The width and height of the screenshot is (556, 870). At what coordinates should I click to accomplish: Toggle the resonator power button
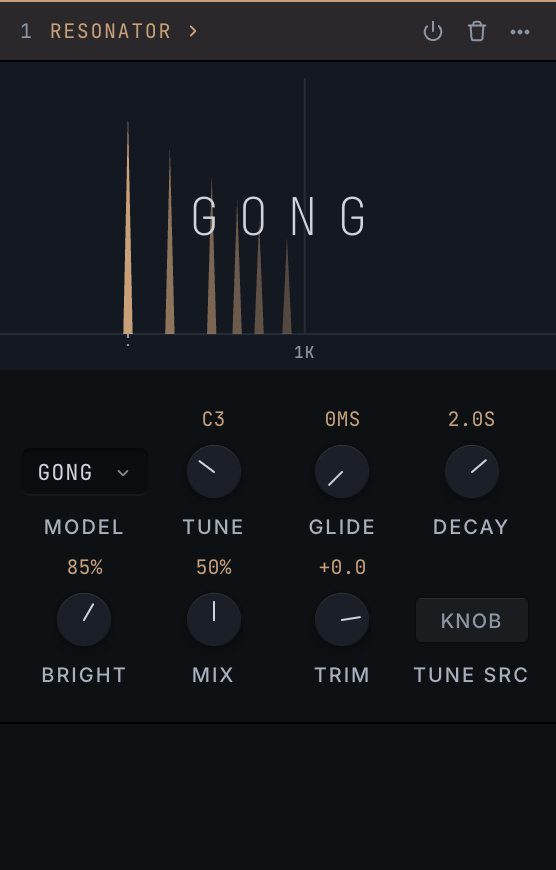pyautogui.click(x=433, y=32)
